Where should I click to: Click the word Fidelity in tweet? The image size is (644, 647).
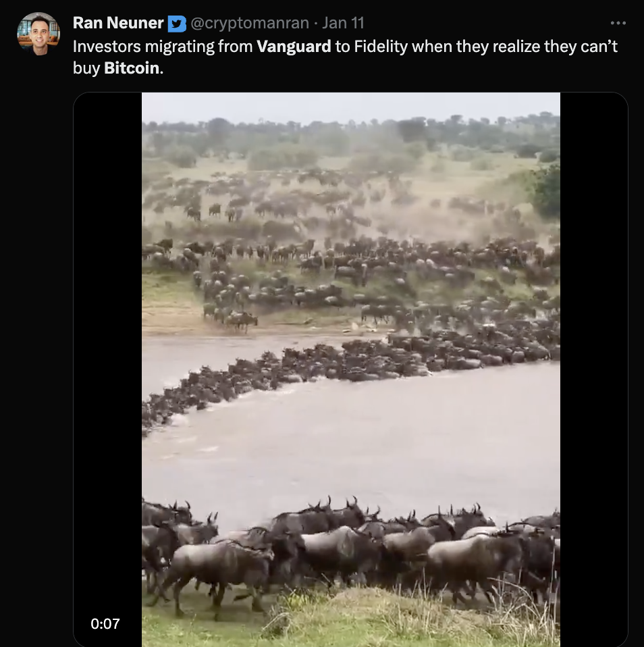pyautogui.click(x=381, y=47)
